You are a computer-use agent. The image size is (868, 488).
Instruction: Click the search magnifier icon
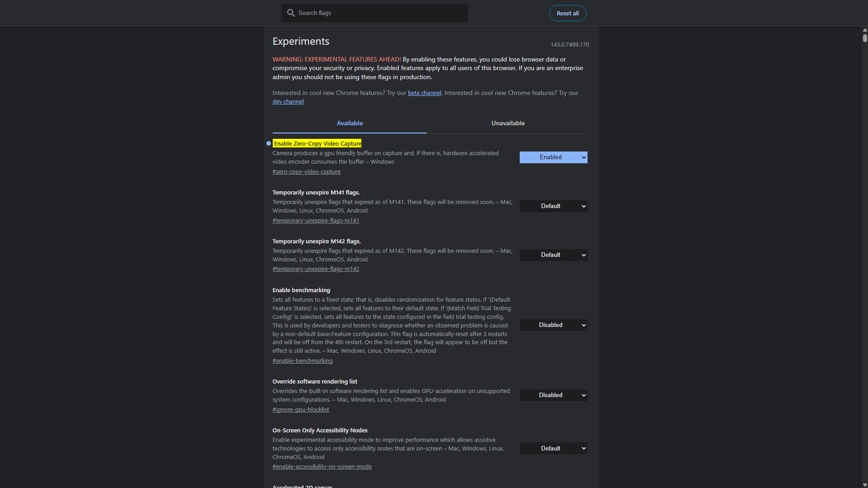(291, 13)
